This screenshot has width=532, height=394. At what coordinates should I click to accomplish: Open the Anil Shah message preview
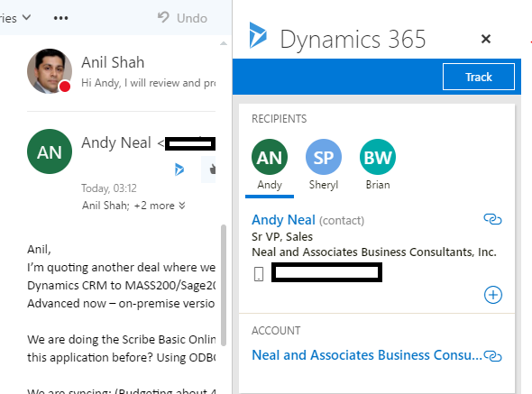coord(148,83)
